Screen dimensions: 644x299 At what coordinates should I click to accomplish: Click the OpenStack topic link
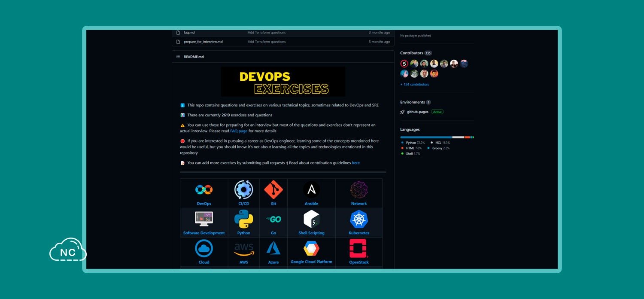click(359, 262)
